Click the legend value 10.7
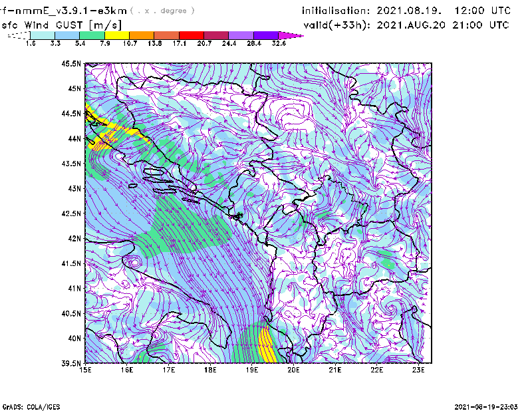This screenshot has width=532, height=411. [x=130, y=43]
